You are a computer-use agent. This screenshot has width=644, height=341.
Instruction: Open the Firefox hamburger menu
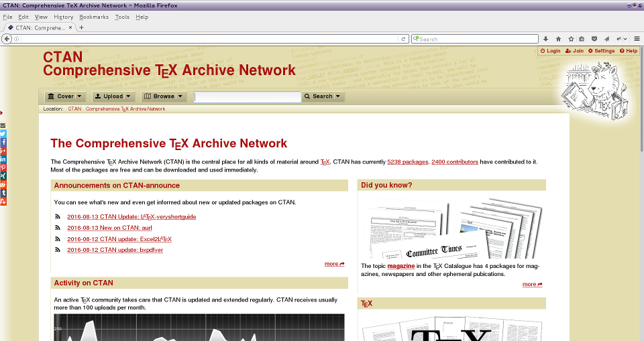(637, 39)
